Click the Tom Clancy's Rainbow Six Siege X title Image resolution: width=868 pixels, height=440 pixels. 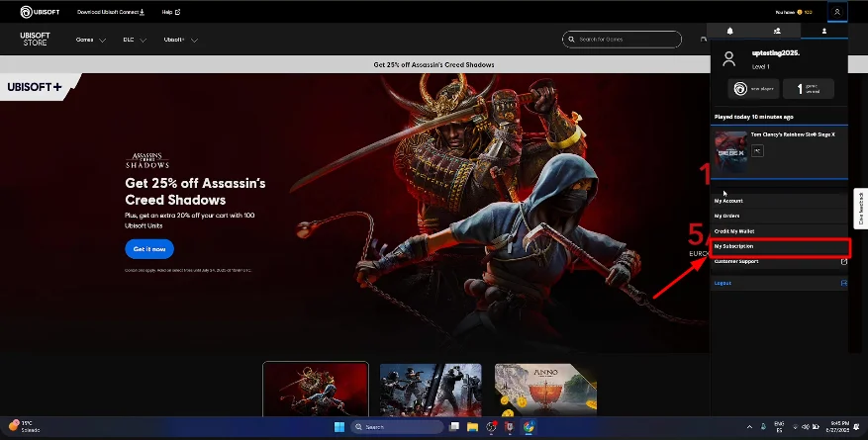tap(793, 134)
